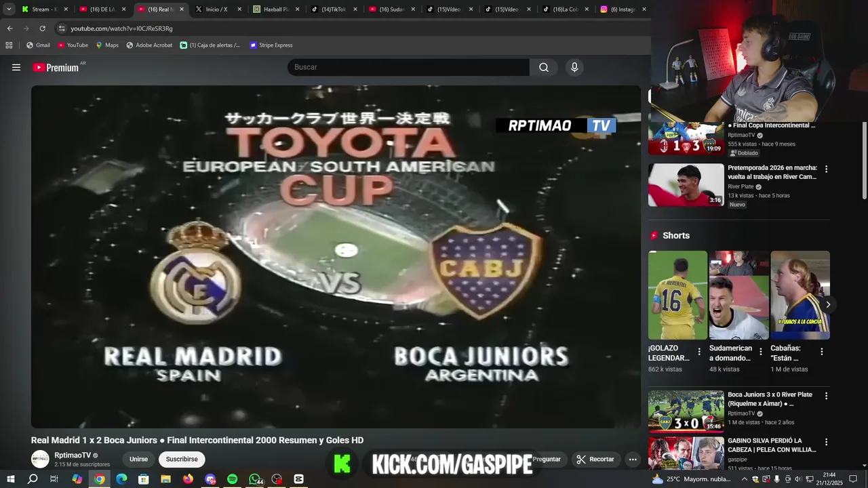The height and width of the screenshot is (488, 868).
Task: Open the Chrome apps grid icon
Action: point(9,45)
